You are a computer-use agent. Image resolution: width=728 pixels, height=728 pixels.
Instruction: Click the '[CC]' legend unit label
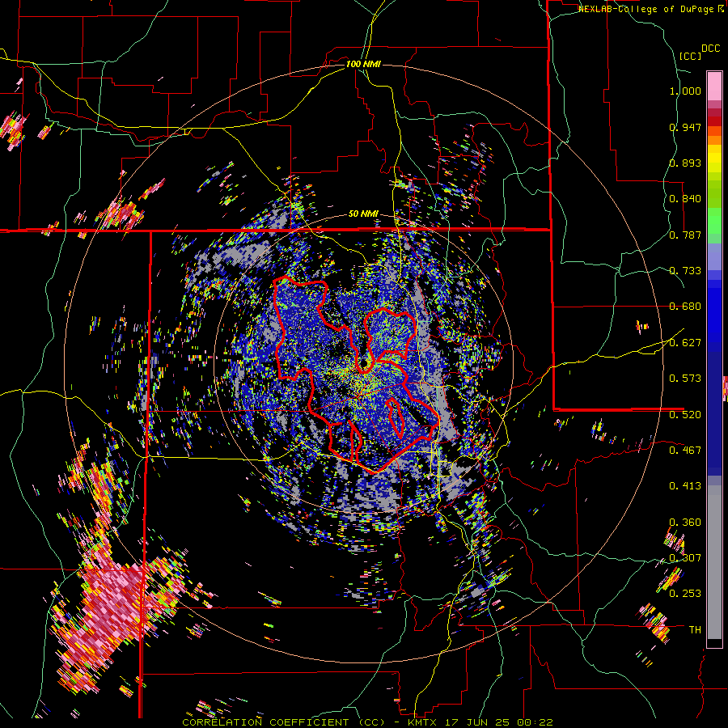(x=690, y=56)
